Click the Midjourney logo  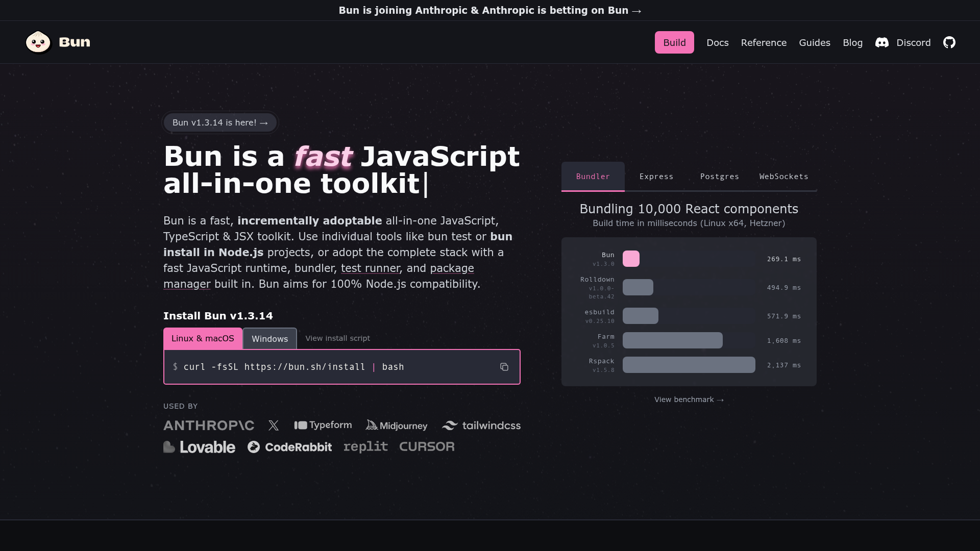pyautogui.click(x=397, y=425)
